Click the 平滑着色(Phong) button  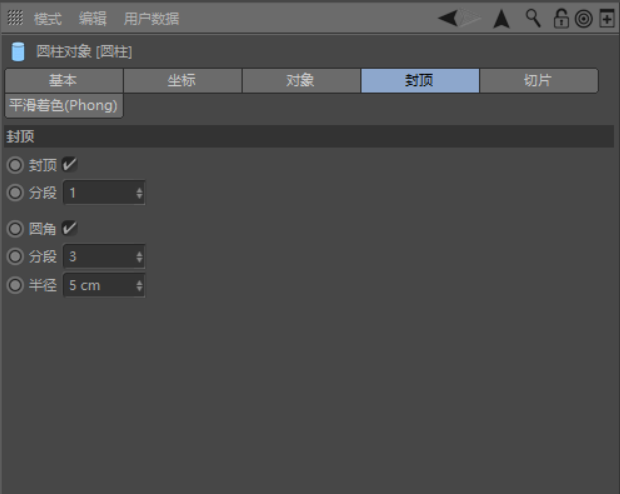(x=64, y=105)
